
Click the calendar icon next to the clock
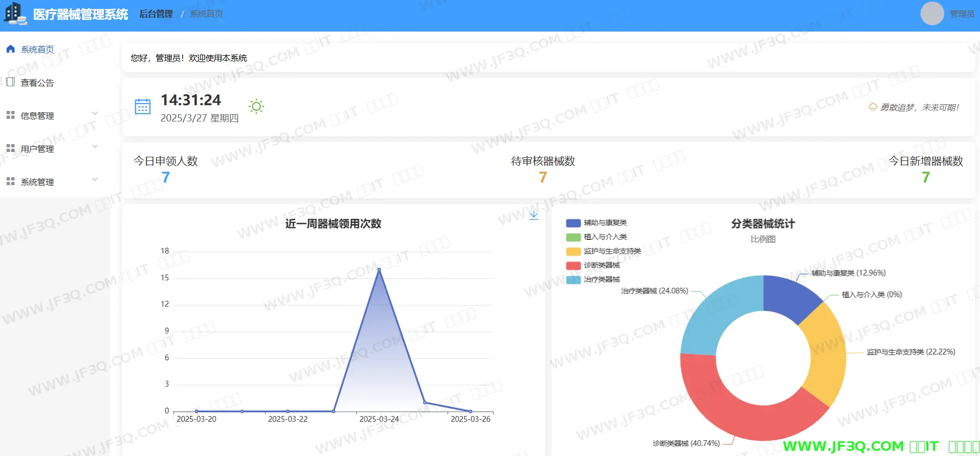143,106
